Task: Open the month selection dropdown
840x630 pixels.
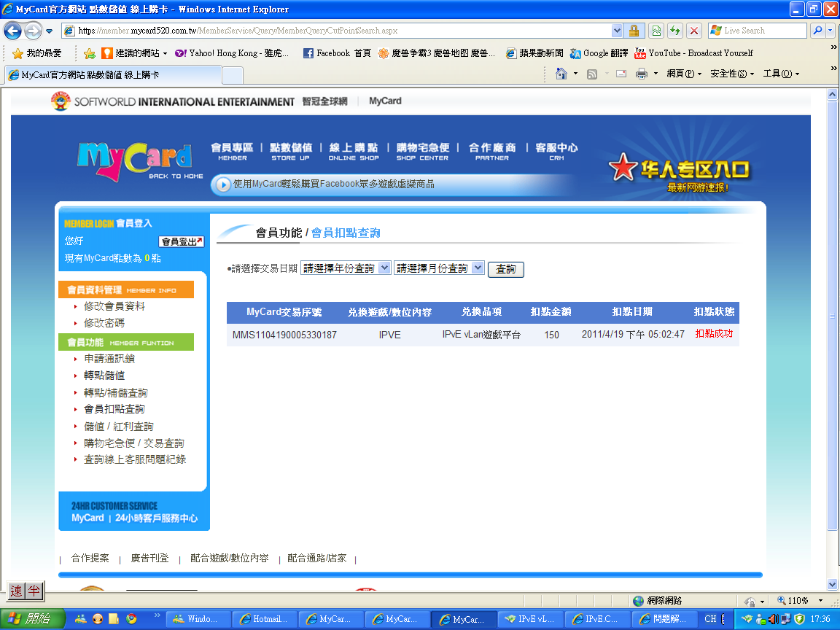Action: pos(439,268)
